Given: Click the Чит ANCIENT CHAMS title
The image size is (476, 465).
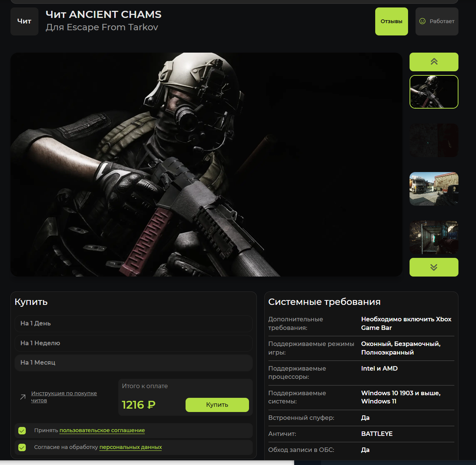Looking at the screenshot, I should click(103, 15).
